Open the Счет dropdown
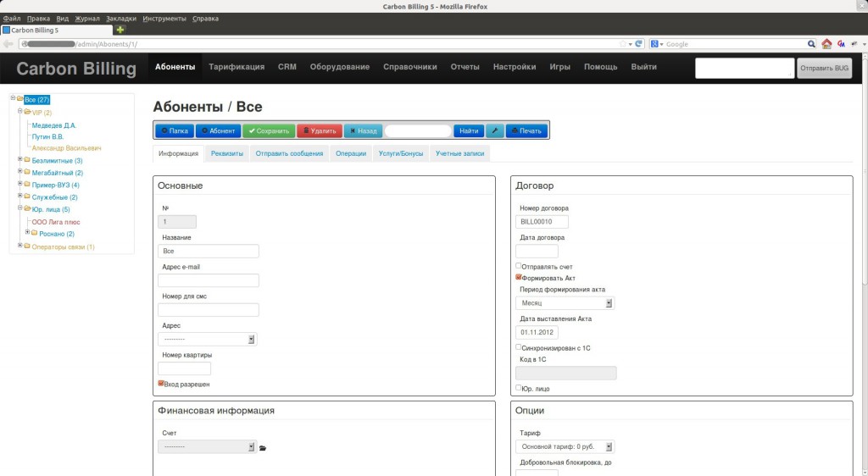Image resolution: width=868 pixels, height=476 pixels. 208,446
